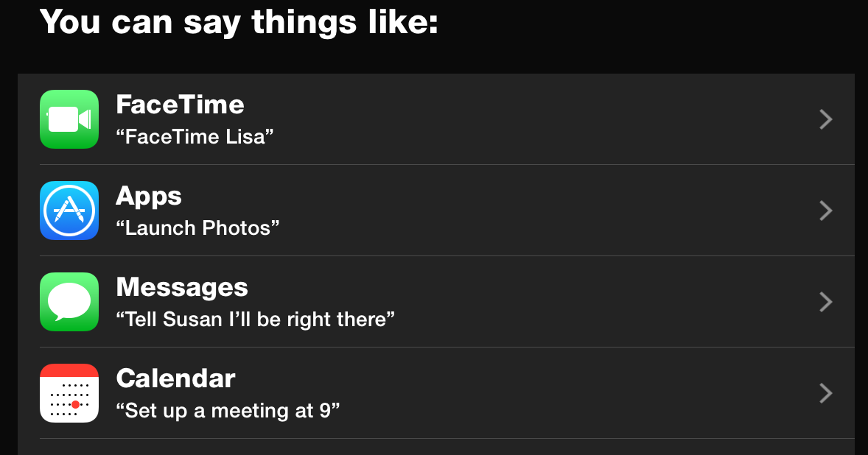
Task: Tap the Calendar app icon
Action: point(69,393)
